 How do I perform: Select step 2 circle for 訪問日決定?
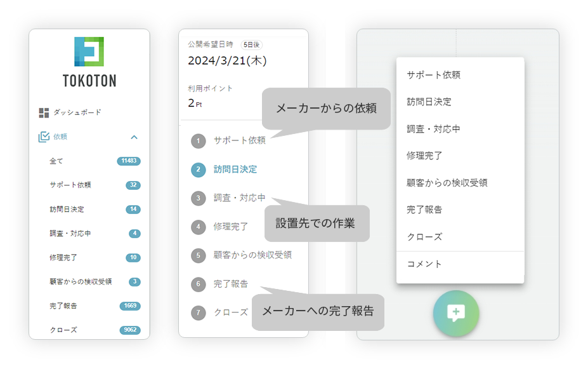coord(199,170)
